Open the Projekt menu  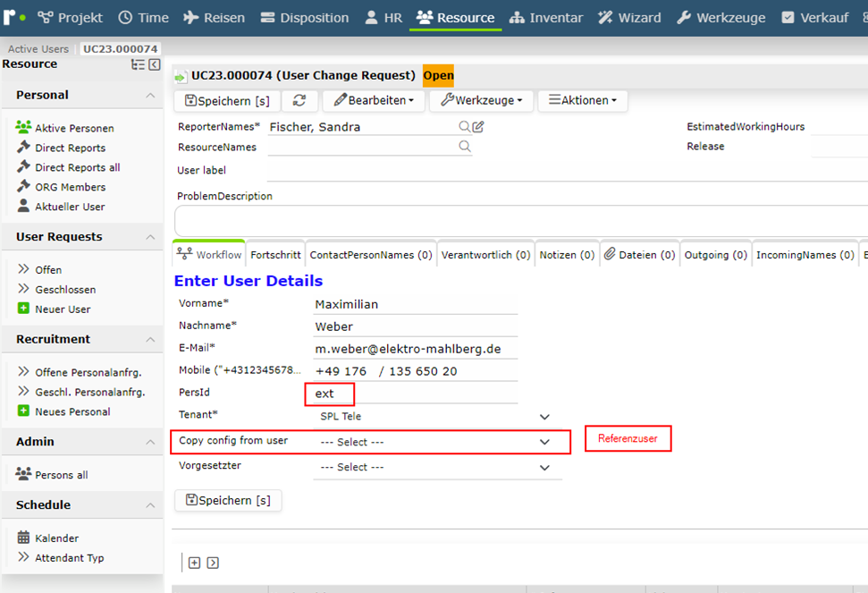click(x=71, y=18)
